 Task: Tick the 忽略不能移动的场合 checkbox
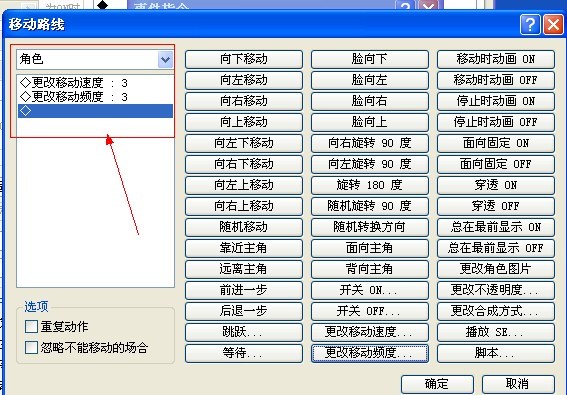coord(31,347)
